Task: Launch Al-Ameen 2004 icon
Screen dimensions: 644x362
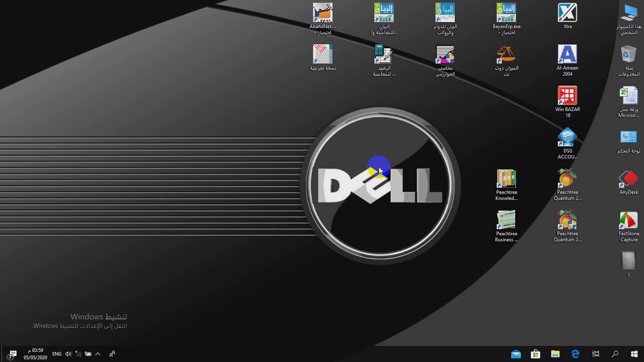Action: tap(568, 61)
